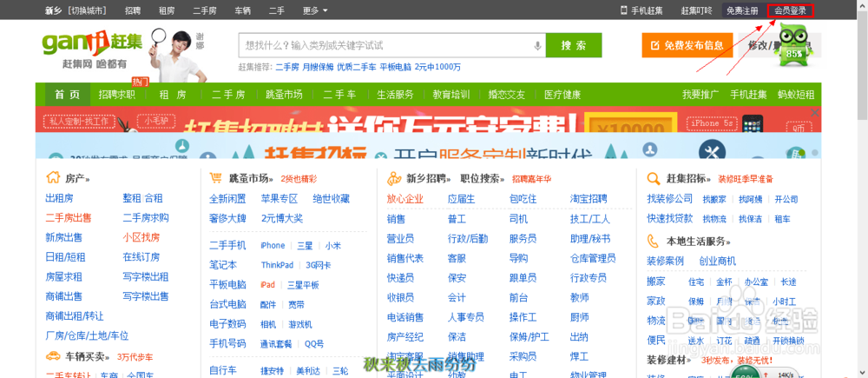Image resolution: width=868 pixels, height=378 pixels.
Task: Click recommended search 优质二手车
Action: click(357, 67)
